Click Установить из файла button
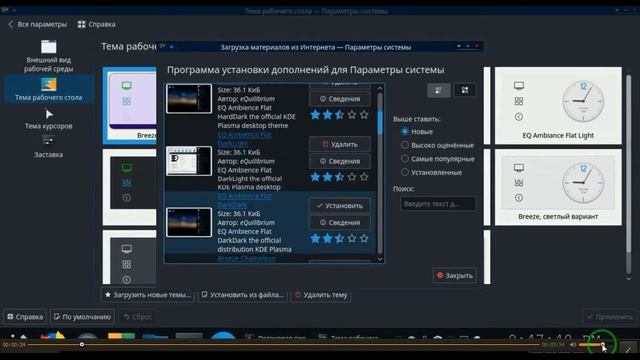 pyautogui.click(x=243, y=295)
